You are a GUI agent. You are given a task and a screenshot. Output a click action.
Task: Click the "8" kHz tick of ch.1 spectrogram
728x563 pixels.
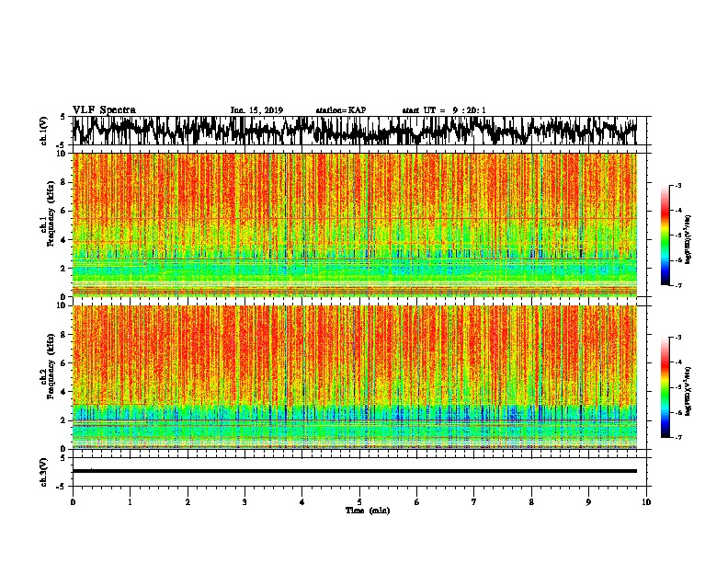tap(64, 182)
